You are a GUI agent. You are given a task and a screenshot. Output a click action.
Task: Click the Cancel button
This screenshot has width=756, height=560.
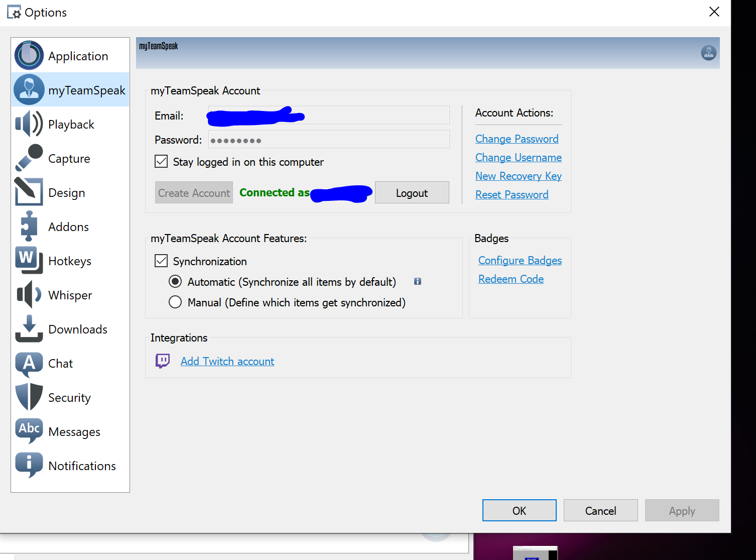(x=601, y=511)
